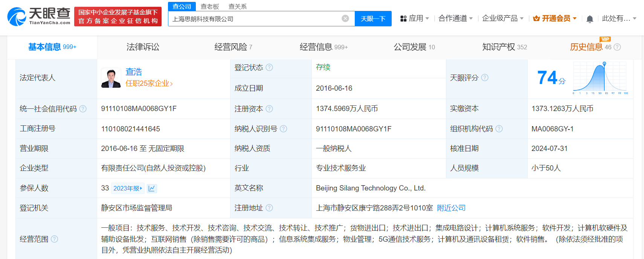Select the 历史信息 VIP tab
Viewport: 644px width, 259px height.
[591, 47]
